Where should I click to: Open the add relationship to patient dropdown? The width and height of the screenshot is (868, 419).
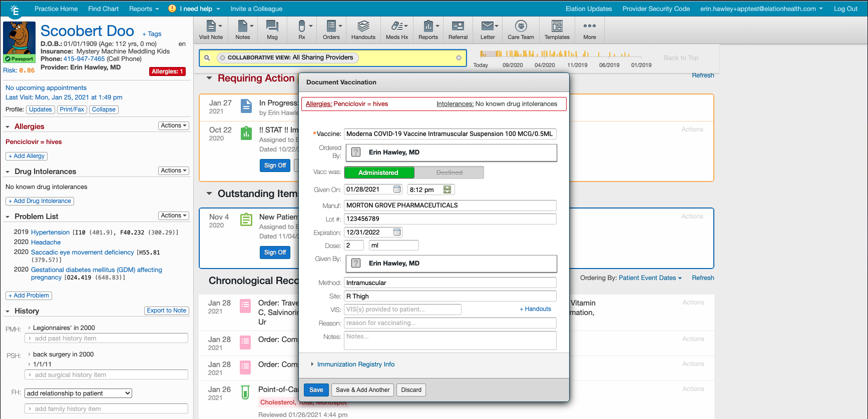point(79,393)
